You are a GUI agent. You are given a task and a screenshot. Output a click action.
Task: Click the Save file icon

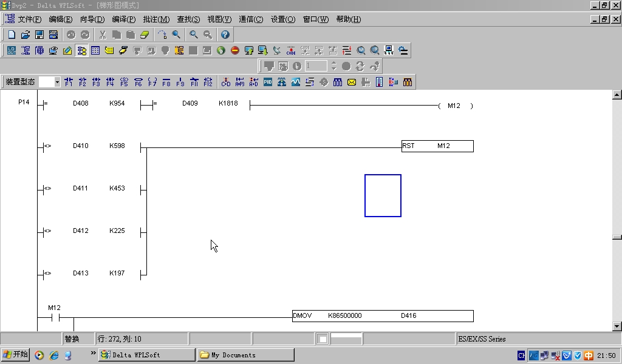point(39,35)
